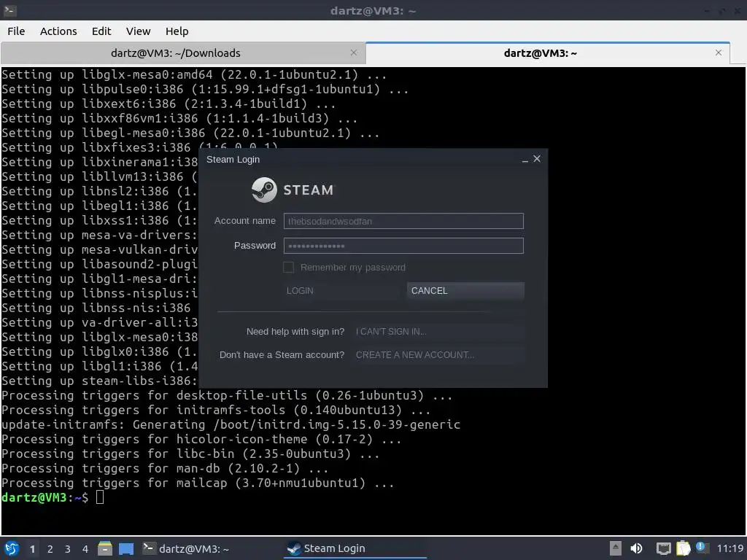Minimize the Steam Login dialog
The height and width of the screenshot is (560, 747).
click(525, 160)
